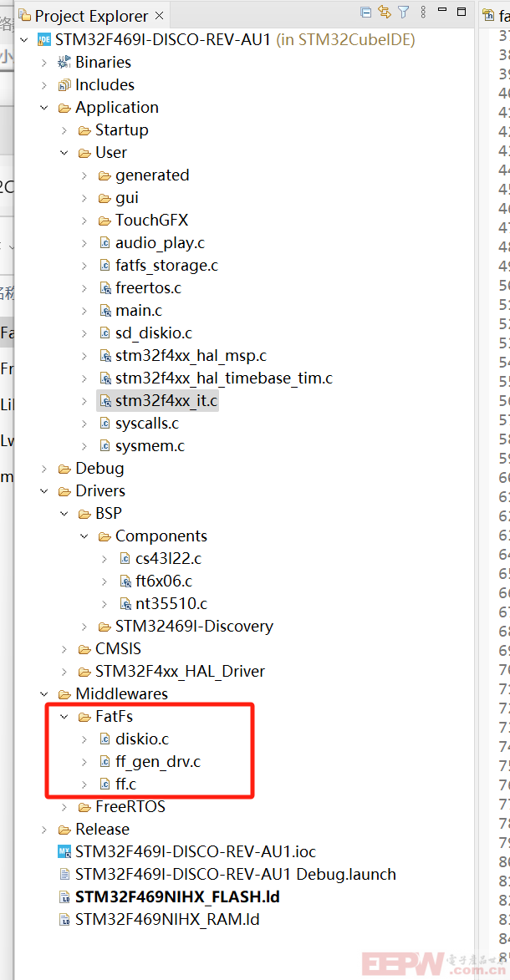The height and width of the screenshot is (980, 510).
Task: Select the audio_play.c file name
Action: pyautogui.click(x=160, y=242)
